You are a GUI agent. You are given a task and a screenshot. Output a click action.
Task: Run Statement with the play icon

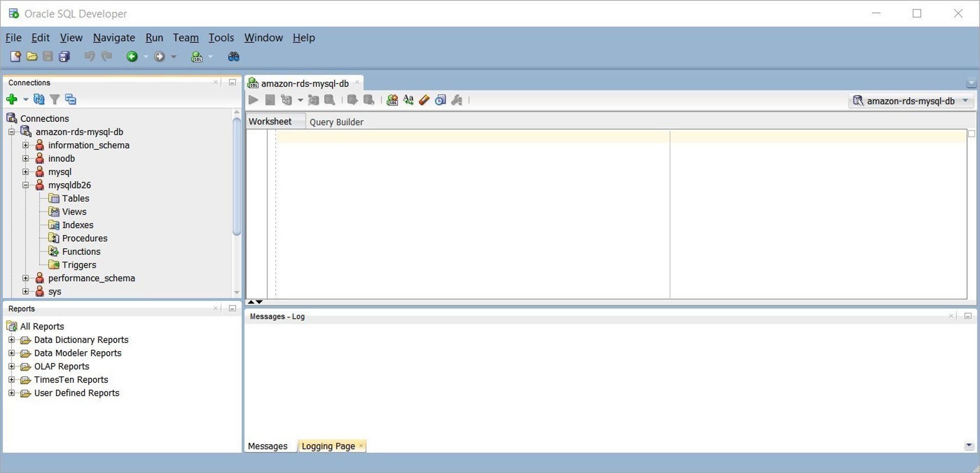[254, 100]
